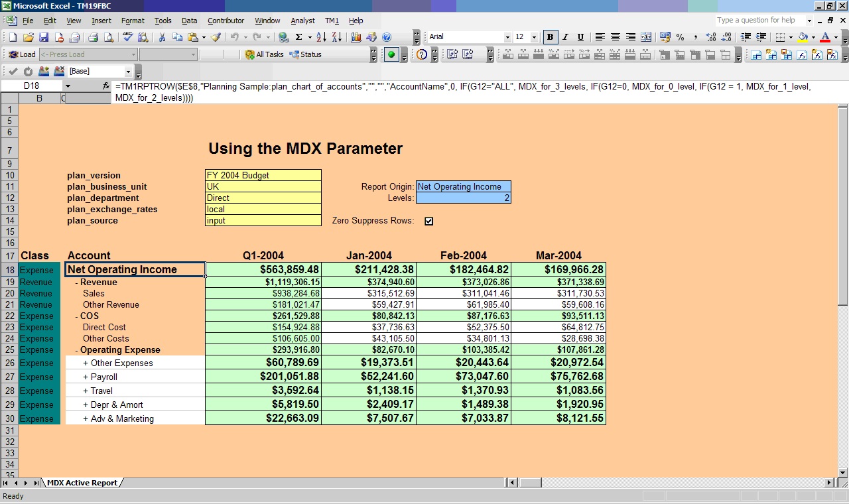Uncheck the Zero Suppress Rows checkbox

(429, 221)
